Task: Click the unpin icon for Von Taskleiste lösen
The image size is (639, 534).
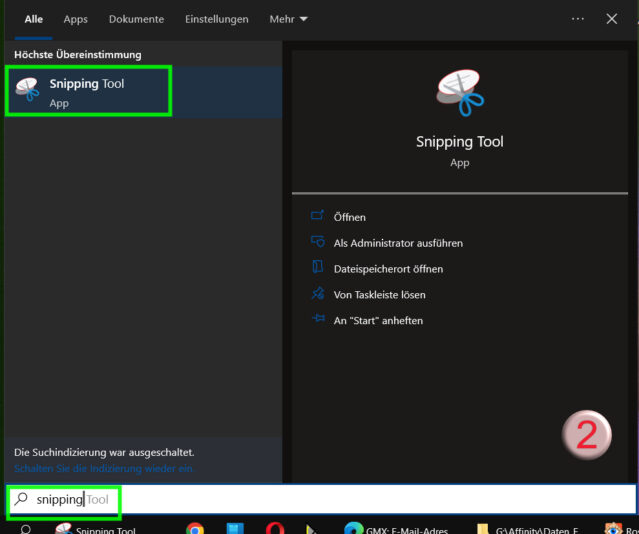Action: coord(318,294)
